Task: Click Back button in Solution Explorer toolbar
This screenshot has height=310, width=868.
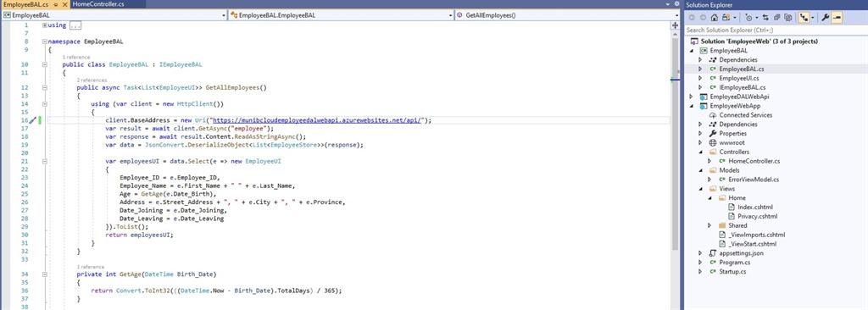Action: [x=692, y=18]
